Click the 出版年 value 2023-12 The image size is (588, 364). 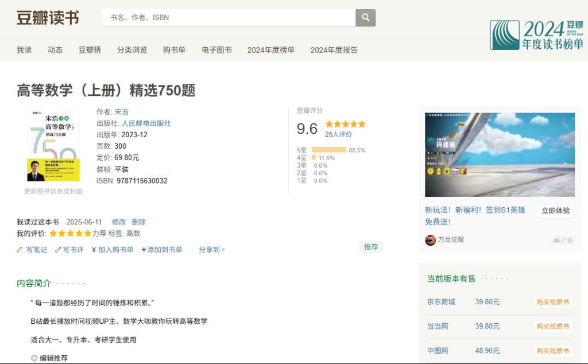click(x=134, y=134)
